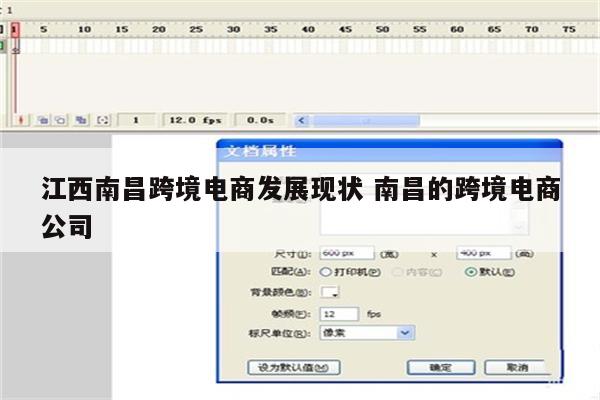The width and height of the screenshot is (600, 400).
Task: Select the frame 1 keyframe in layer
Action: (15, 47)
